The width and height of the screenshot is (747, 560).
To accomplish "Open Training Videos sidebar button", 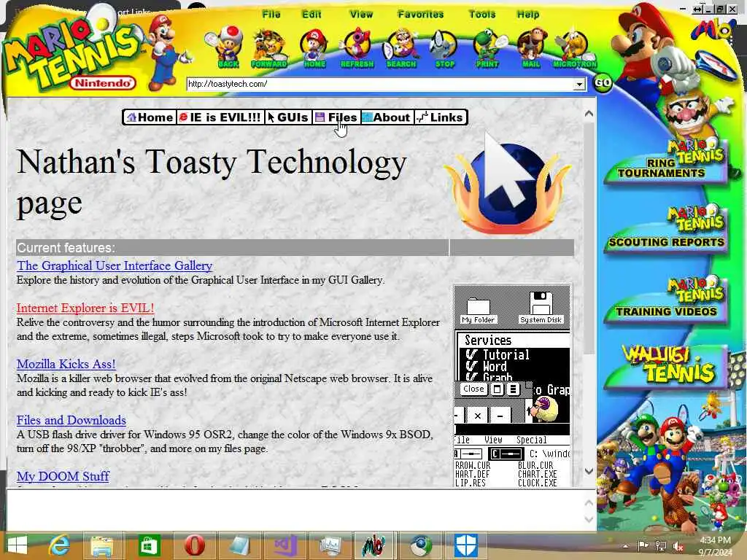I will 666,301.
